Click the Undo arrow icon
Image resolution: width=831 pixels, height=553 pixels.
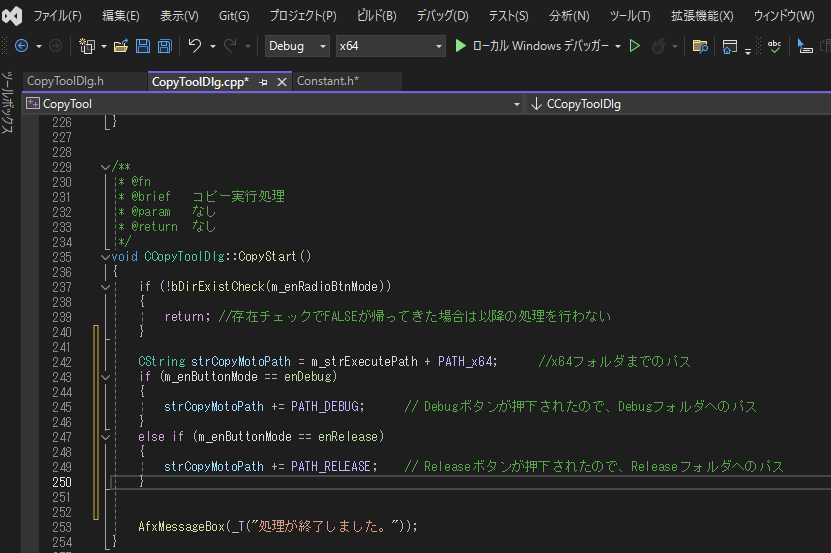click(x=195, y=46)
